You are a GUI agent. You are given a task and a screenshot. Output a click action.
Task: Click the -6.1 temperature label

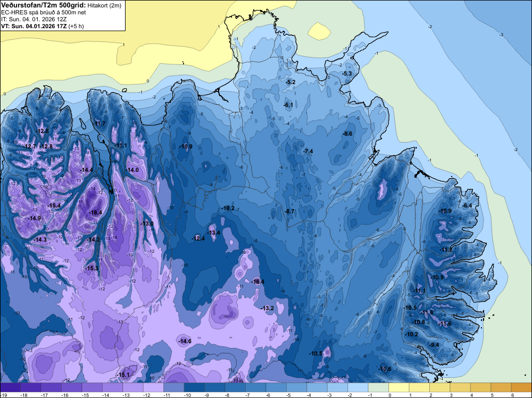[x=288, y=105]
